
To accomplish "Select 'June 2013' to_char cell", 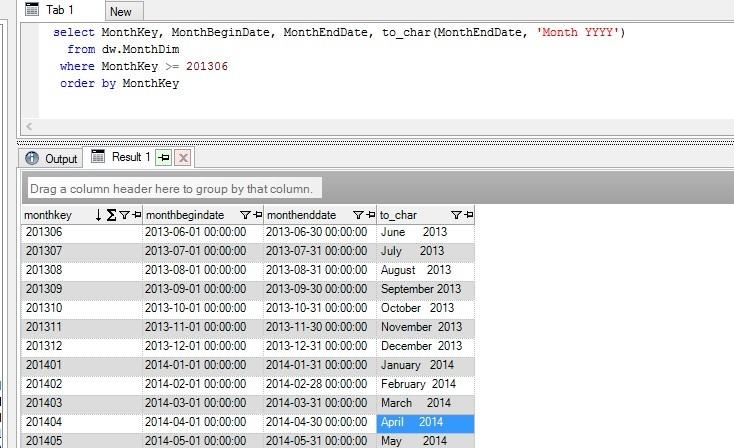I will point(426,232).
